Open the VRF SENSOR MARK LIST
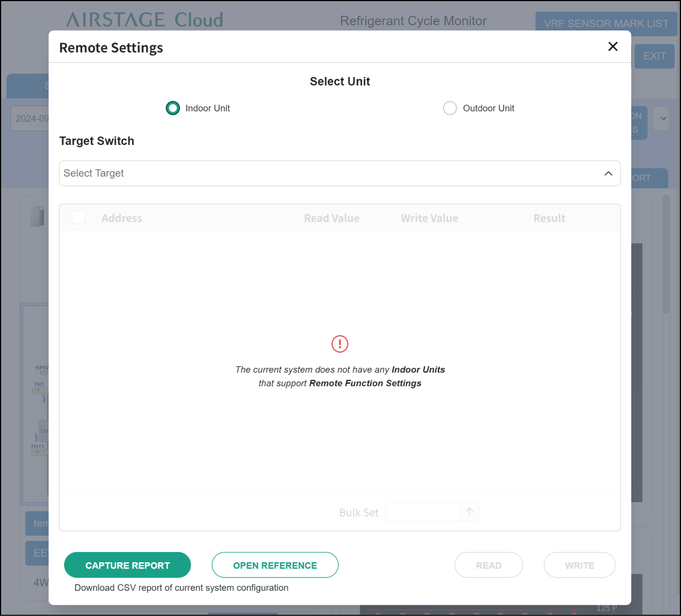 coord(606,24)
